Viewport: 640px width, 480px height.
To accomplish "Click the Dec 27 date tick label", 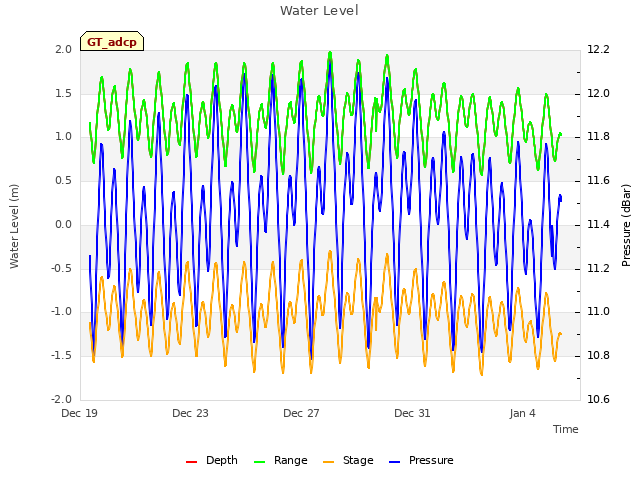I will 301,413.
